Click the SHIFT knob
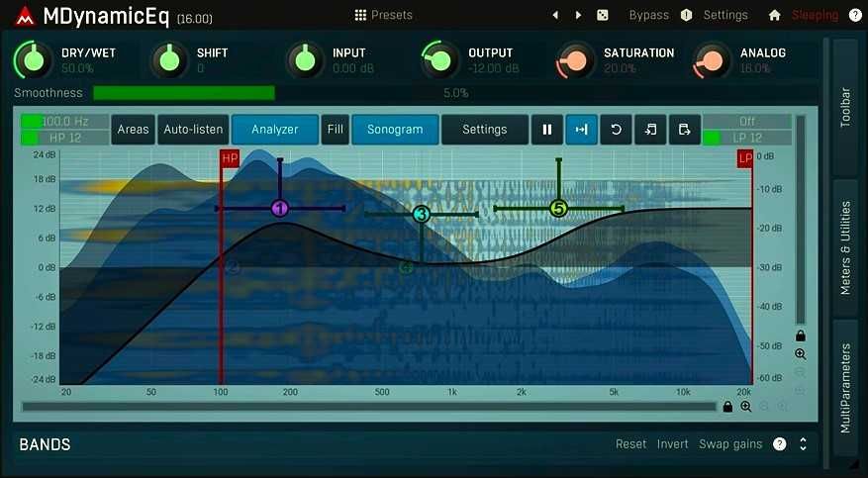The height and width of the screenshot is (478, 868). (169, 60)
